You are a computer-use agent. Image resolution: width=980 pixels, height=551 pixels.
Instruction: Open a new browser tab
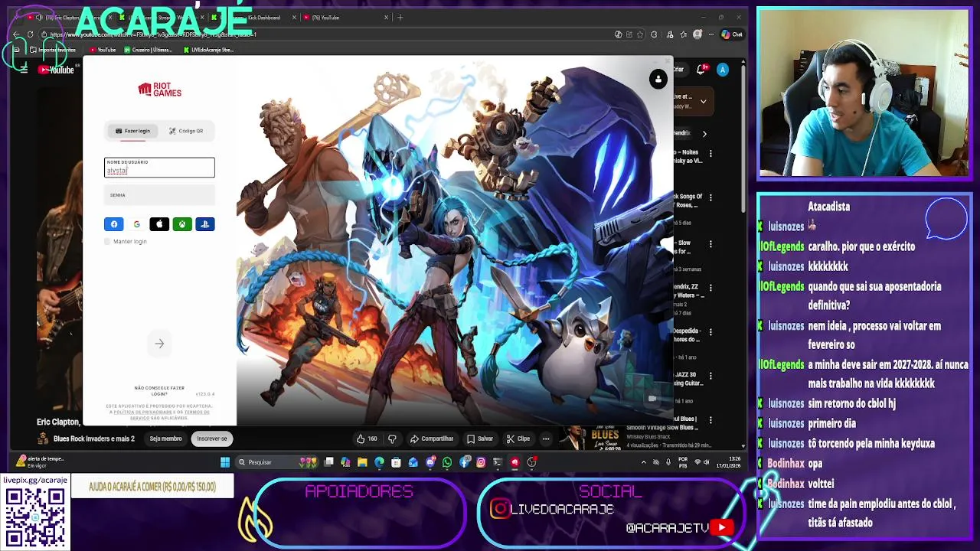point(400,17)
